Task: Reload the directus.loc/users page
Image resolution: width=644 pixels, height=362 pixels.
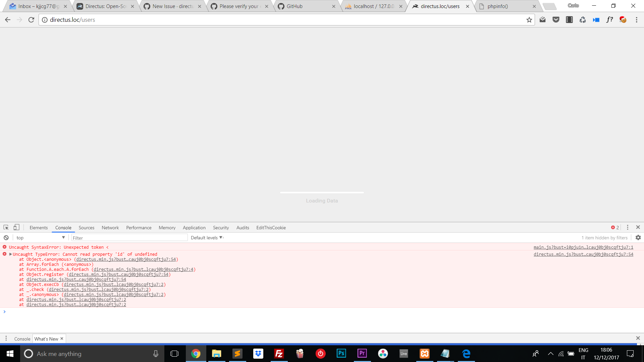Action: coord(31,19)
